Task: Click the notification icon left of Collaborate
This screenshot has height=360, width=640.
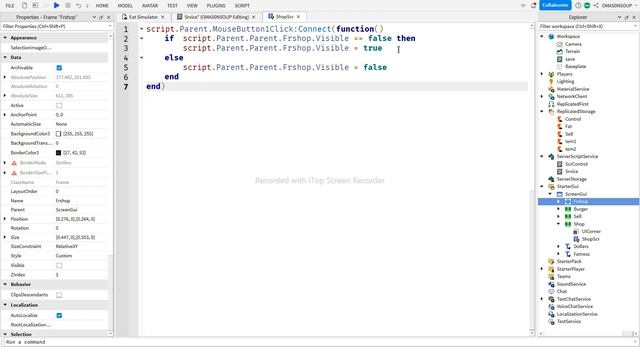Action: coord(533,5)
